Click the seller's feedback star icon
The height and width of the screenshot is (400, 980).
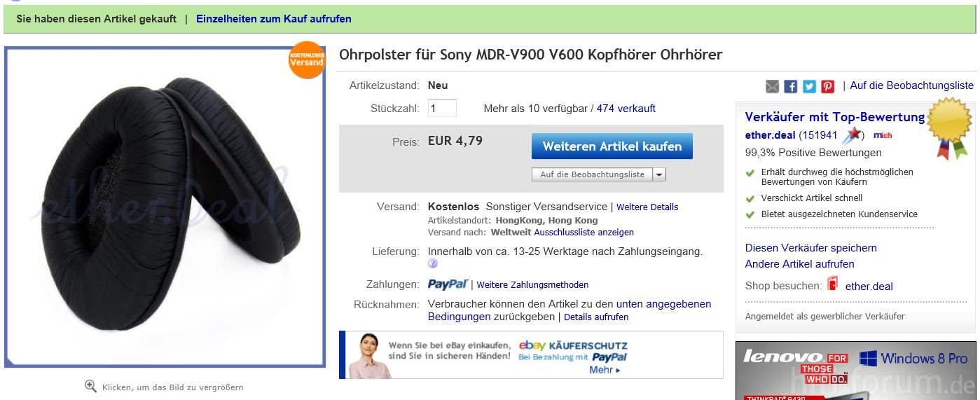(x=853, y=135)
